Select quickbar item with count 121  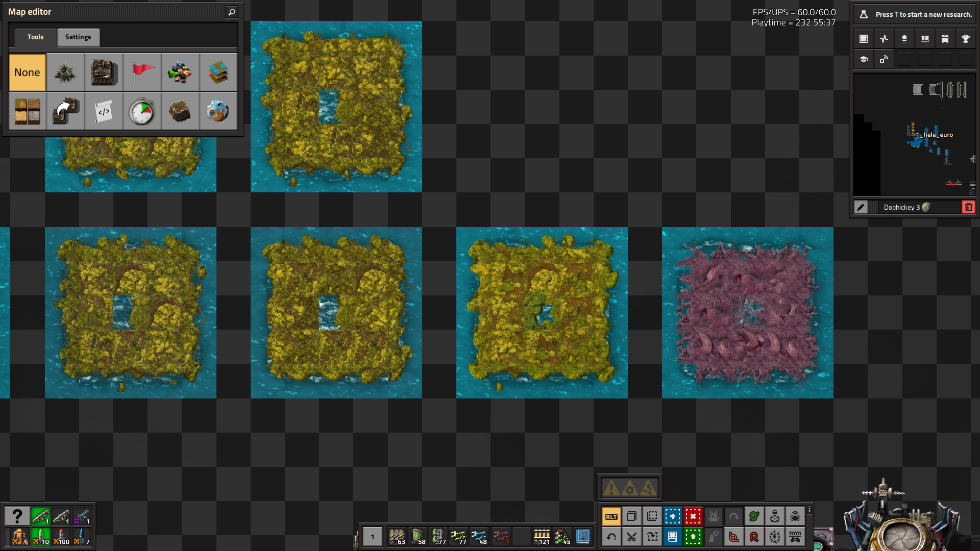pyautogui.click(x=542, y=537)
